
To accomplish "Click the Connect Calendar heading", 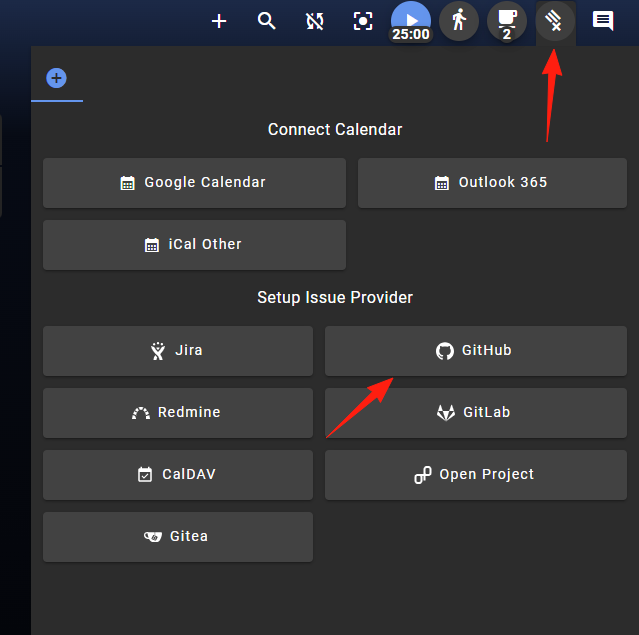I will coord(335,130).
